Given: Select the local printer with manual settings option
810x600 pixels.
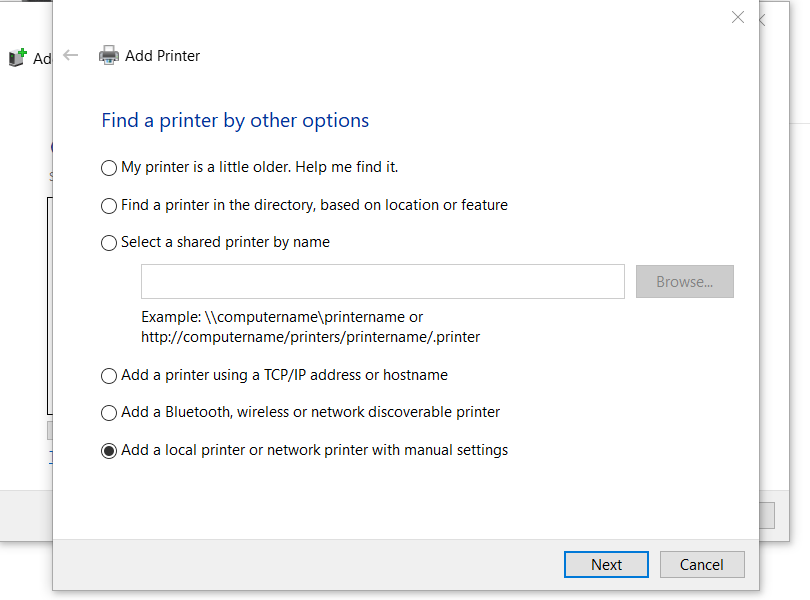Looking at the screenshot, I should (108, 450).
